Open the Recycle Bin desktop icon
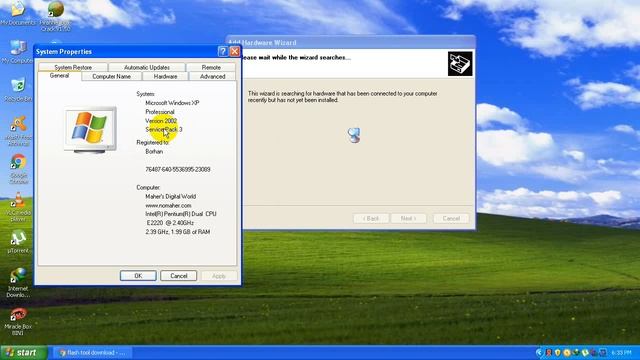 coord(17,90)
